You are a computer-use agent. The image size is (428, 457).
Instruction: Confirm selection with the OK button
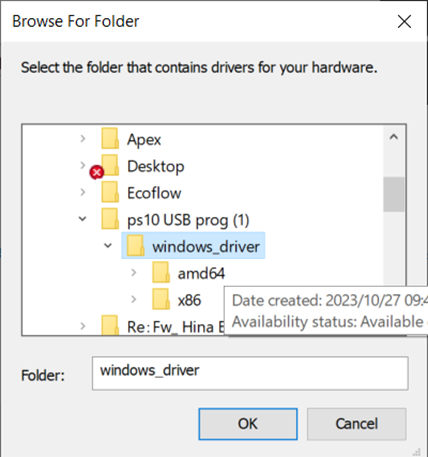pyautogui.click(x=248, y=424)
